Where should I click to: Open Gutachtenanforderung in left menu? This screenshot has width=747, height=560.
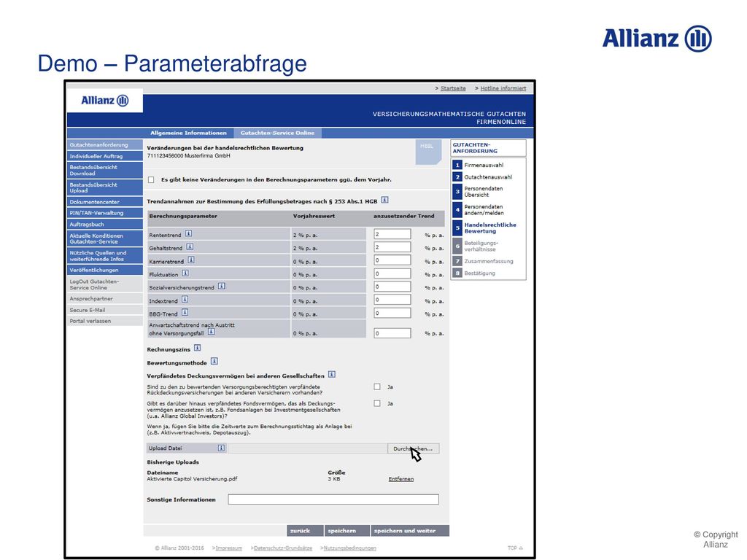105,145
